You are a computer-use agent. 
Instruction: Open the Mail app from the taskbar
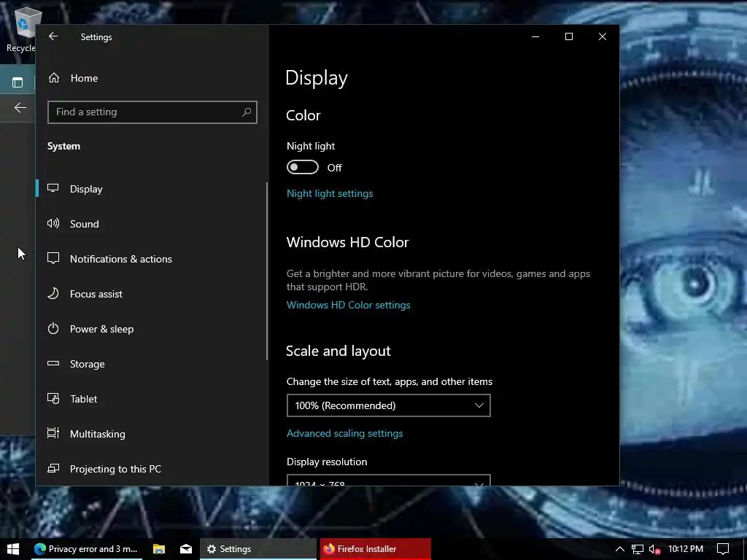(x=186, y=548)
